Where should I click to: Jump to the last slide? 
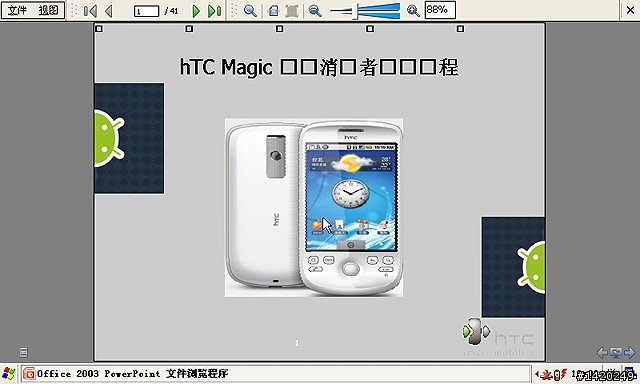[214, 11]
